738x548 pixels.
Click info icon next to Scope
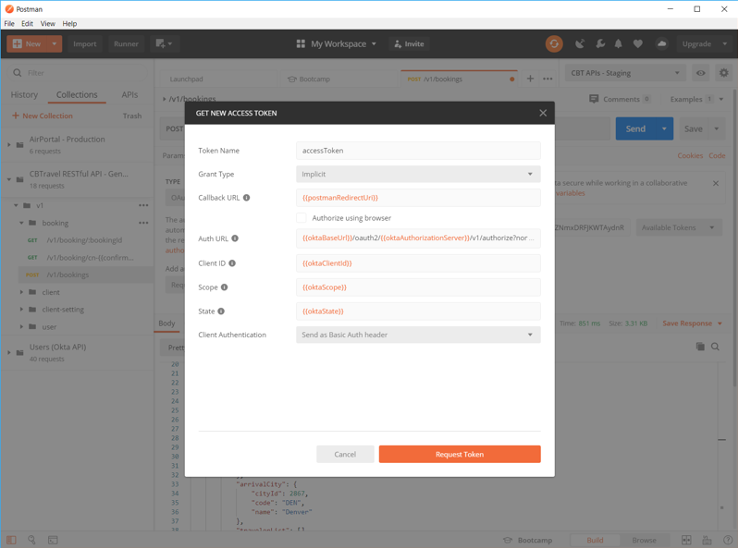(224, 287)
